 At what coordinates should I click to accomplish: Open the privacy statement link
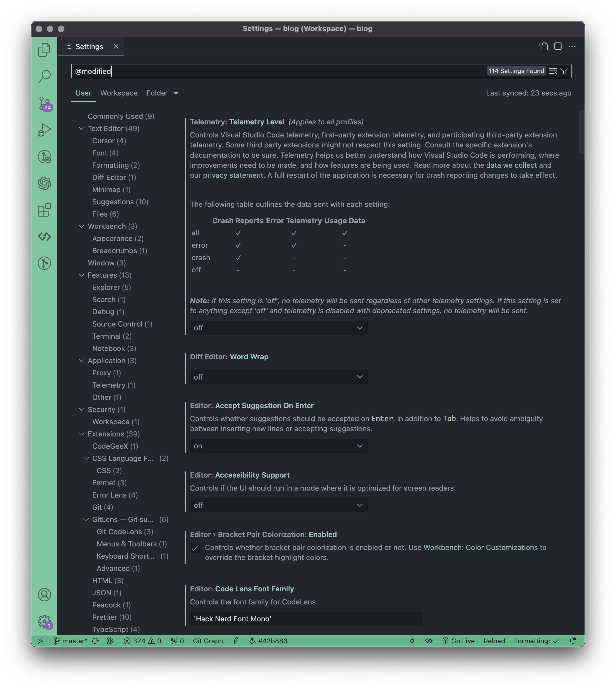pyautogui.click(x=233, y=175)
